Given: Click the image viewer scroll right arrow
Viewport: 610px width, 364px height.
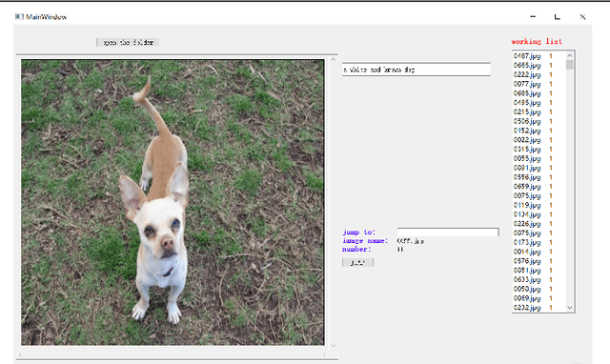Looking at the screenshot, I should pyautogui.click(x=324, y=354).
